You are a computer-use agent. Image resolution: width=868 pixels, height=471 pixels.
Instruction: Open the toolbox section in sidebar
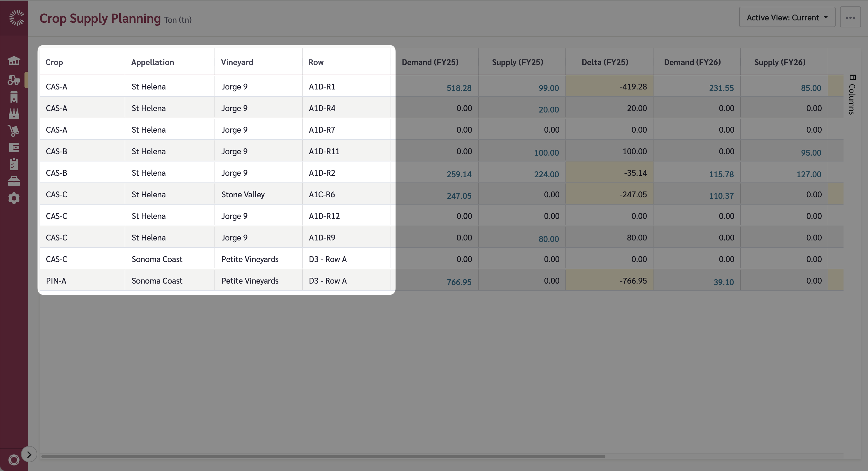click(14, 181)
